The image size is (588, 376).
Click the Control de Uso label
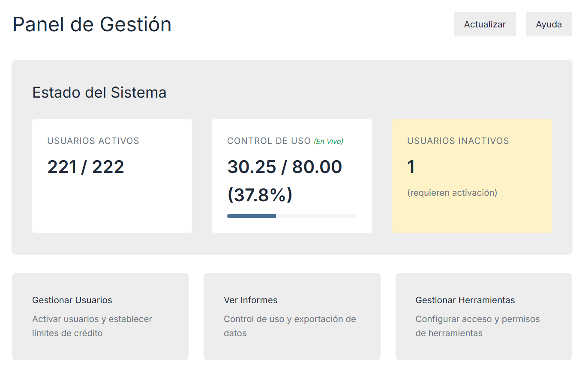pos(269,141)
